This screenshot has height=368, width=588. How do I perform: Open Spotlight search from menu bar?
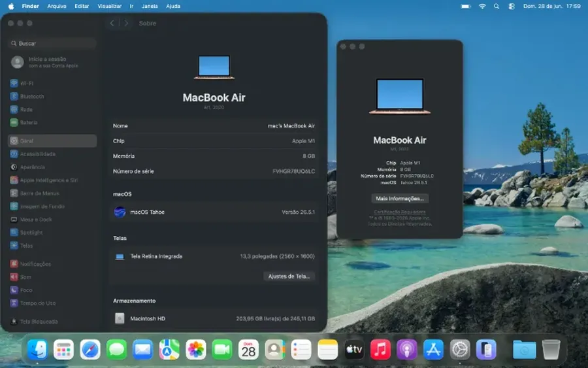point(497,6)
